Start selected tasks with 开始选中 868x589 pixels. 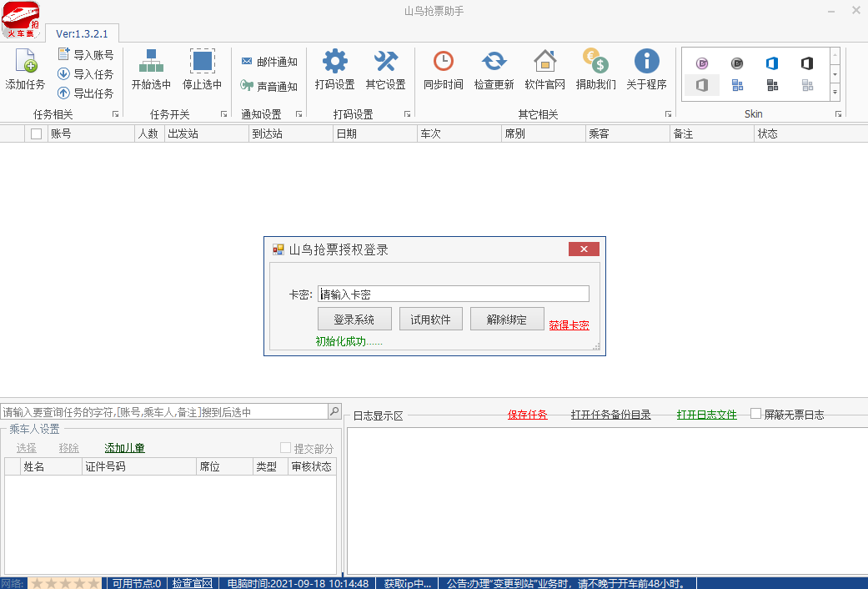click(x=151, y=70)
